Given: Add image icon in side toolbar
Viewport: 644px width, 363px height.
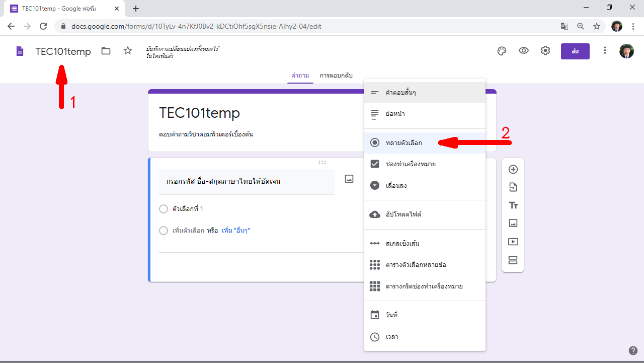Looking at the screenshot, I should point(513,223).
